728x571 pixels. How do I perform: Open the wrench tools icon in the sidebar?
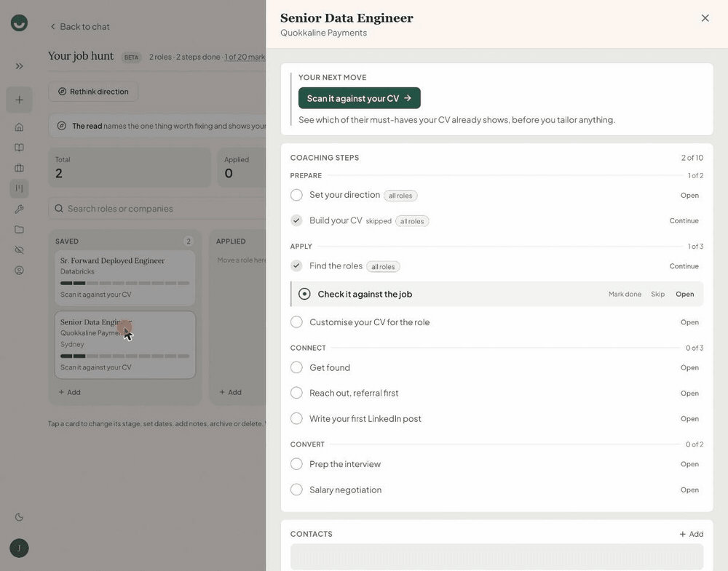[x=19, y=209]
